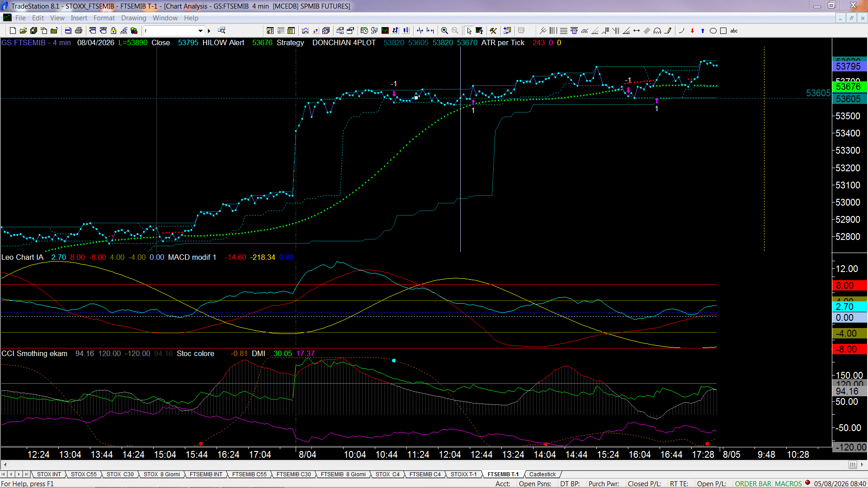Viewport: 868px width, 488px height.
Task: Click the calendar with clock icon
Action: point(364,31)
